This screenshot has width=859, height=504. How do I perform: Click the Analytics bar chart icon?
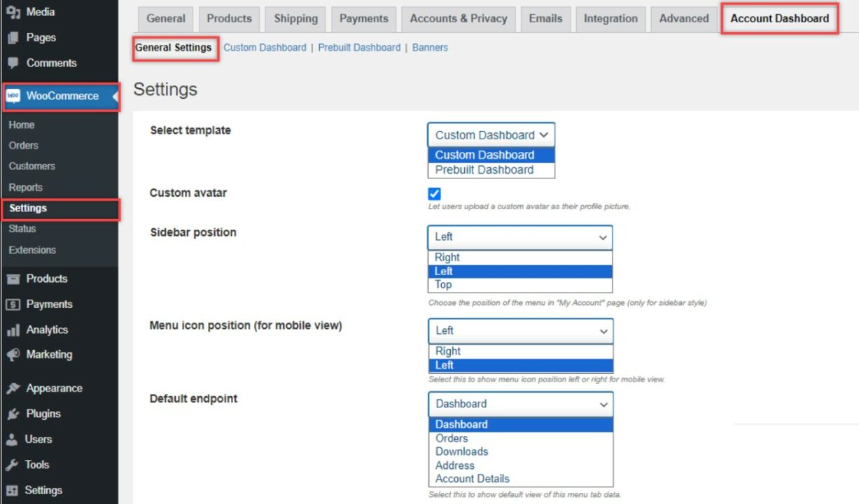click(13, 330)
